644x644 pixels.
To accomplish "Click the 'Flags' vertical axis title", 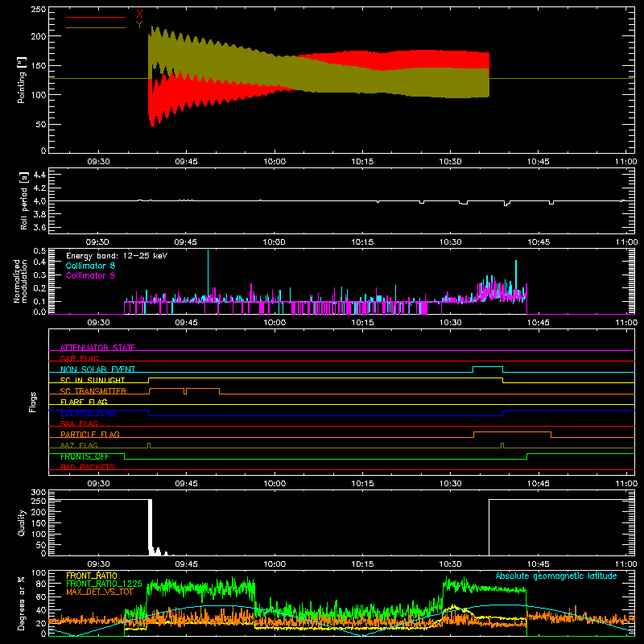I will pyautogui.click(x=32, y=402).
